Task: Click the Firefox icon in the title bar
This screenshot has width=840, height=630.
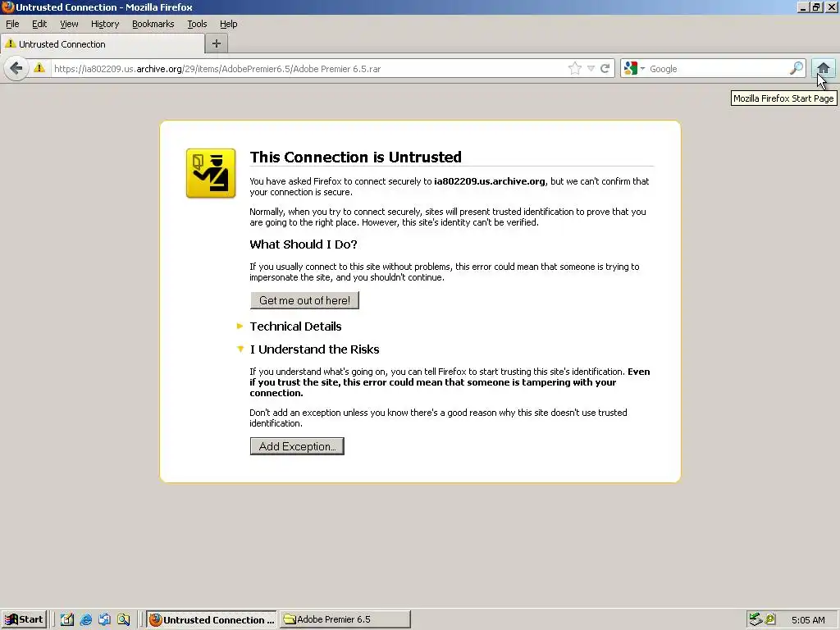Action: point(7,7)
